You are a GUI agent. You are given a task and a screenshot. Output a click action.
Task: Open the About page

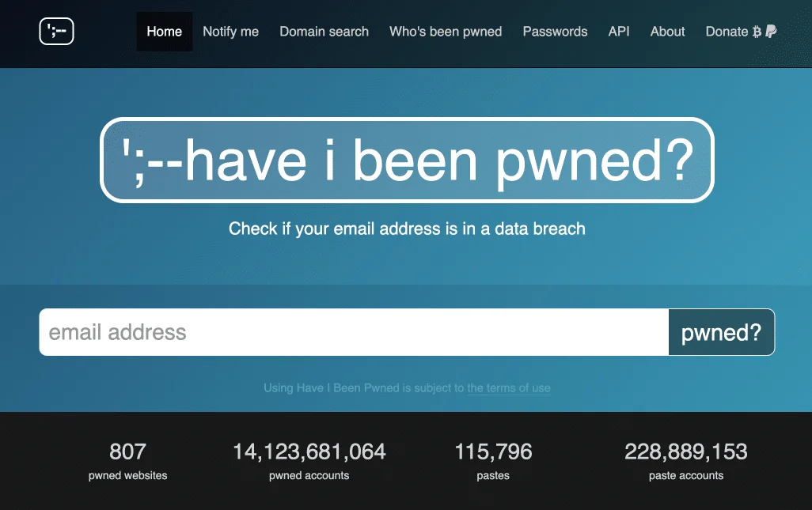667,32
